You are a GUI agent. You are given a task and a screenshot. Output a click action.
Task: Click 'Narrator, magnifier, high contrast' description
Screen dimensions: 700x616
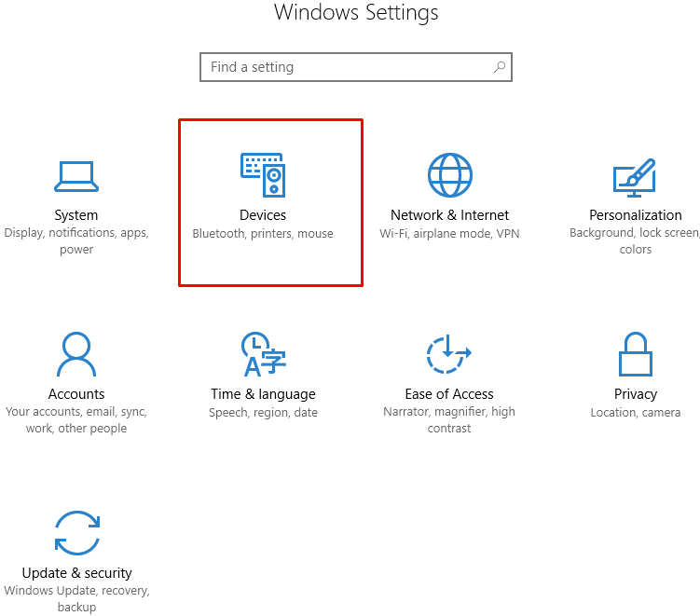(449, 420)
